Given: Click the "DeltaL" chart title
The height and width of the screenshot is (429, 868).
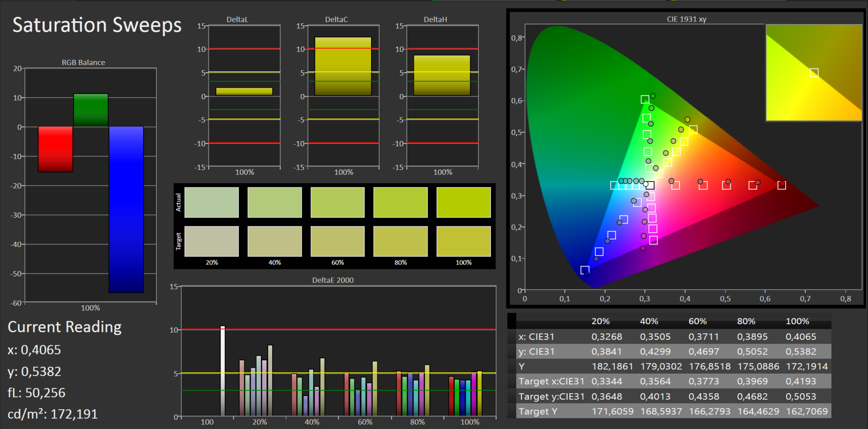Looking at the screenshot, I should 237,19.
